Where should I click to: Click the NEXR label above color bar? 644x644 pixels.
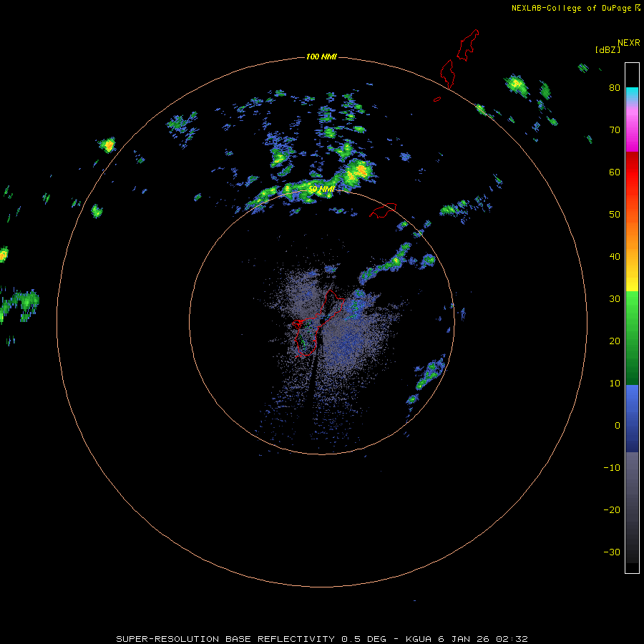coord(629,43)
